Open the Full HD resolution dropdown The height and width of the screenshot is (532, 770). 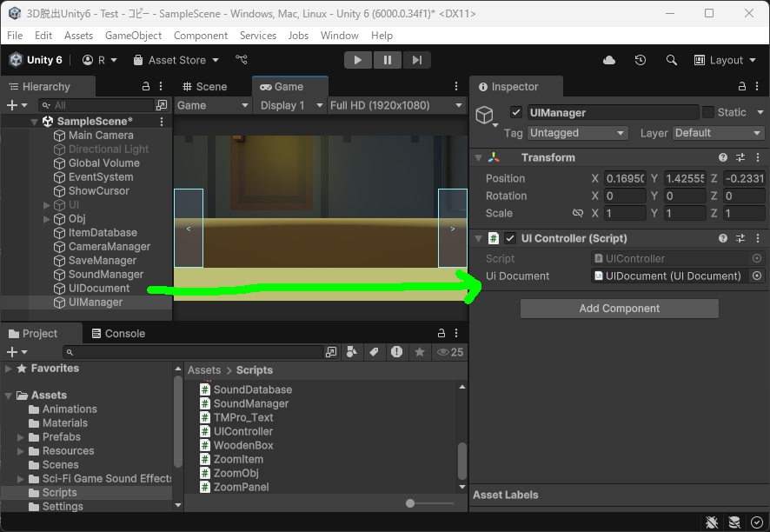tap(395, 105)
